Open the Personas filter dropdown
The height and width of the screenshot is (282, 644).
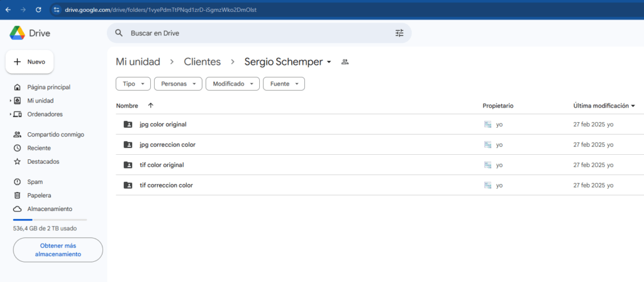[178, 84]
